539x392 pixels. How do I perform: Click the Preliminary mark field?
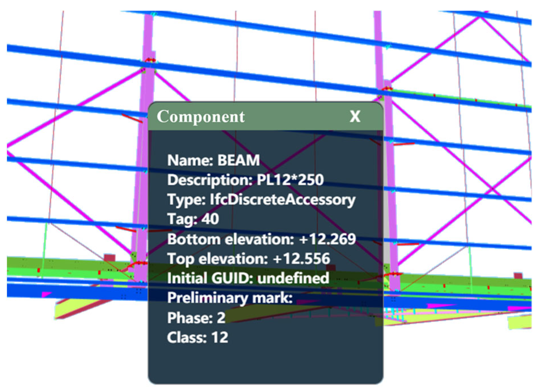click(x=230, y=298)
